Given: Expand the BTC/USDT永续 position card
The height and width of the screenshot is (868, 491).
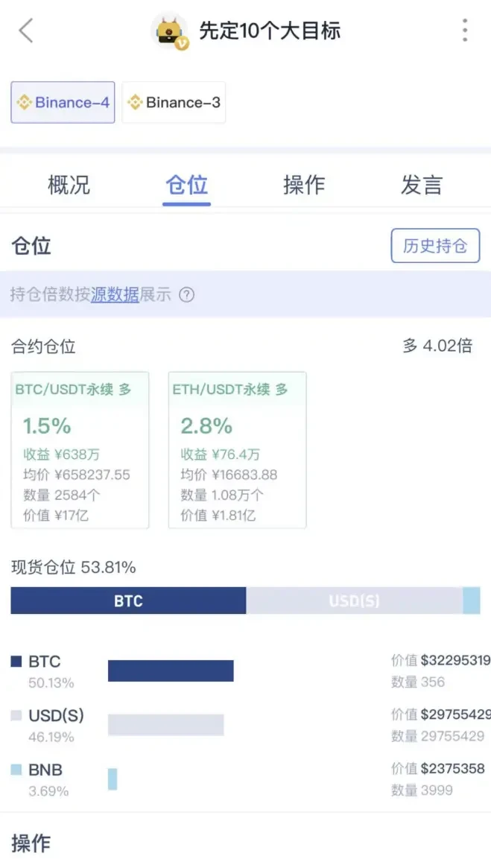Looking at the screenshot, I should coord(80,447).
